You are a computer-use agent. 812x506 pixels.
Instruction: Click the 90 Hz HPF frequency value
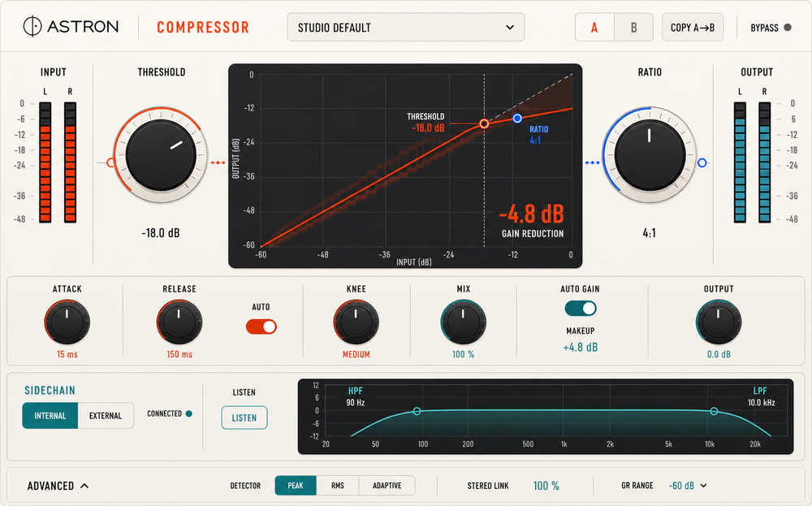coord(356,402)
